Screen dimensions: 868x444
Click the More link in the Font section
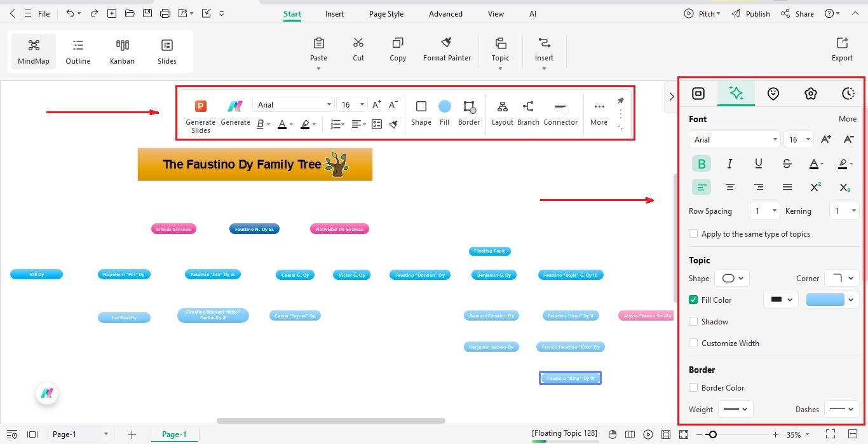tap(848, 119)
